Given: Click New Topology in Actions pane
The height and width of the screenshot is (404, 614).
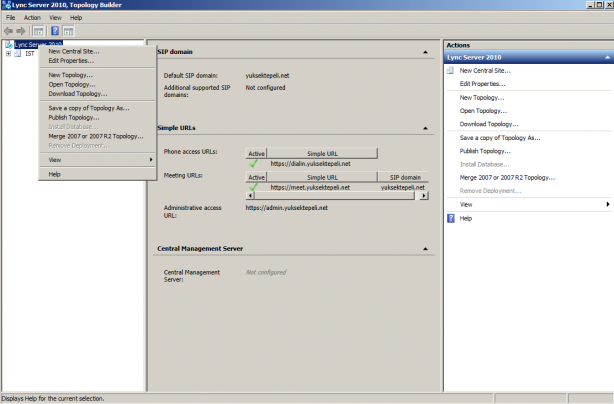Looking at the screenshot, I should [x=482, y=97].
